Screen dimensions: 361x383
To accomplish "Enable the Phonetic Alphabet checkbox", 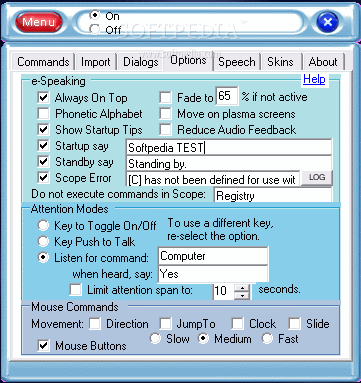I will (x=43, y=114).
